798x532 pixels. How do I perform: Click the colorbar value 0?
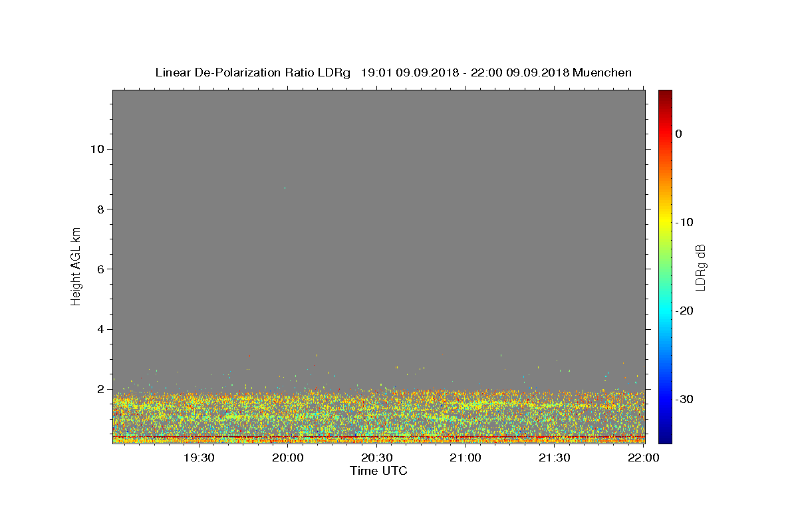pyautogui.click(x=678, y=134)
